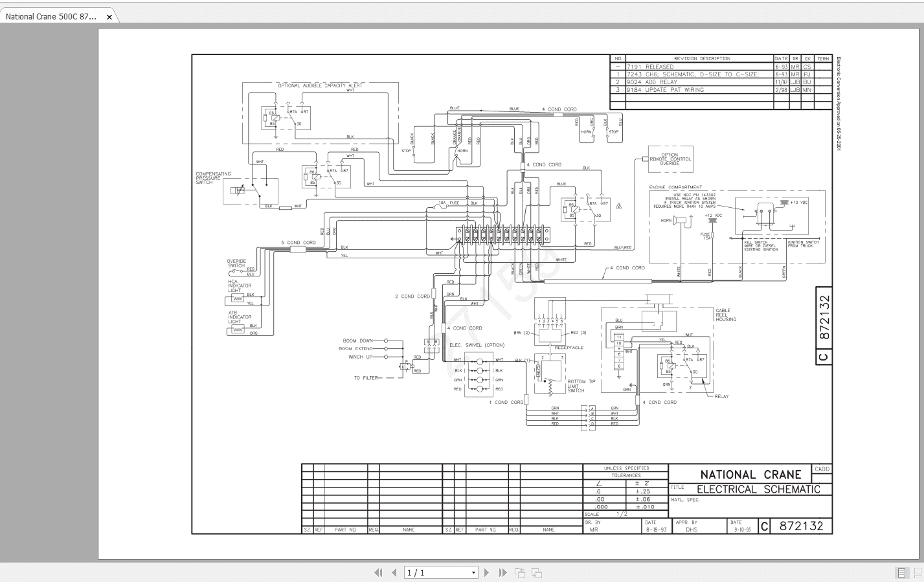Rotate the page clockwise
This screenshot has width=924, height=582.
coord(535,572)
